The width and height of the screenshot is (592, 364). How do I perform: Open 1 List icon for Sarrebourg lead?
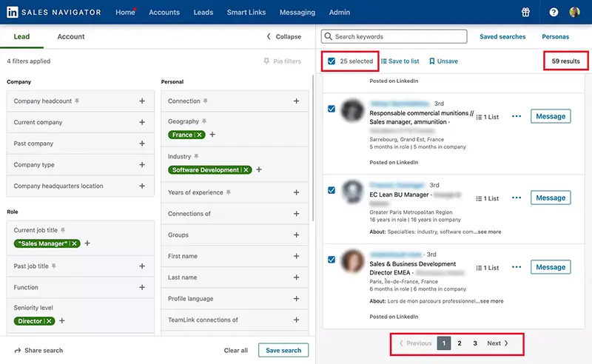479,117
